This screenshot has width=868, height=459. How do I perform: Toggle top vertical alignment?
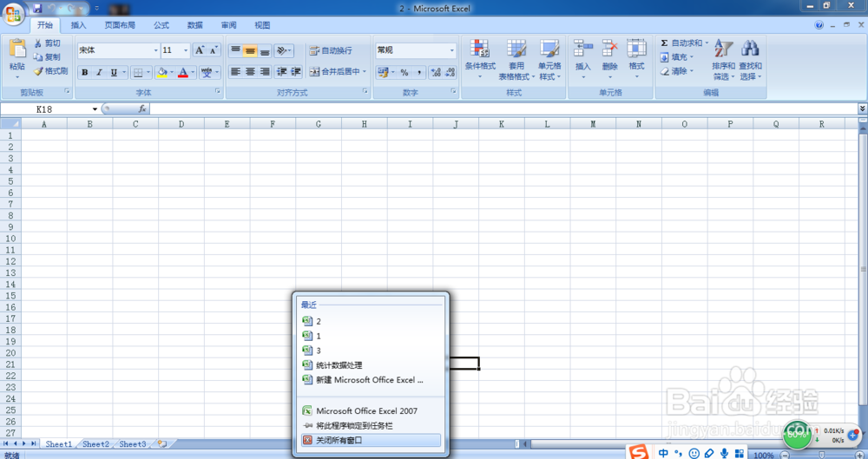(x=235, y=50)
